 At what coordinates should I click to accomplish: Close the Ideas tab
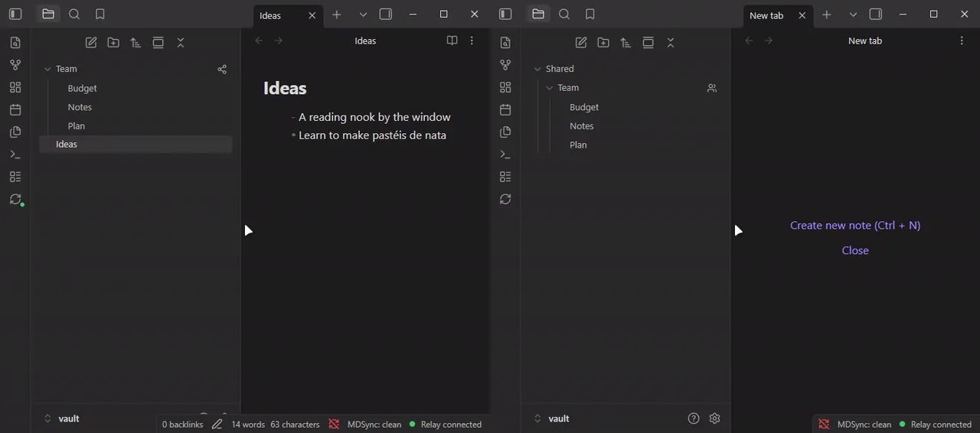[312, 15]
